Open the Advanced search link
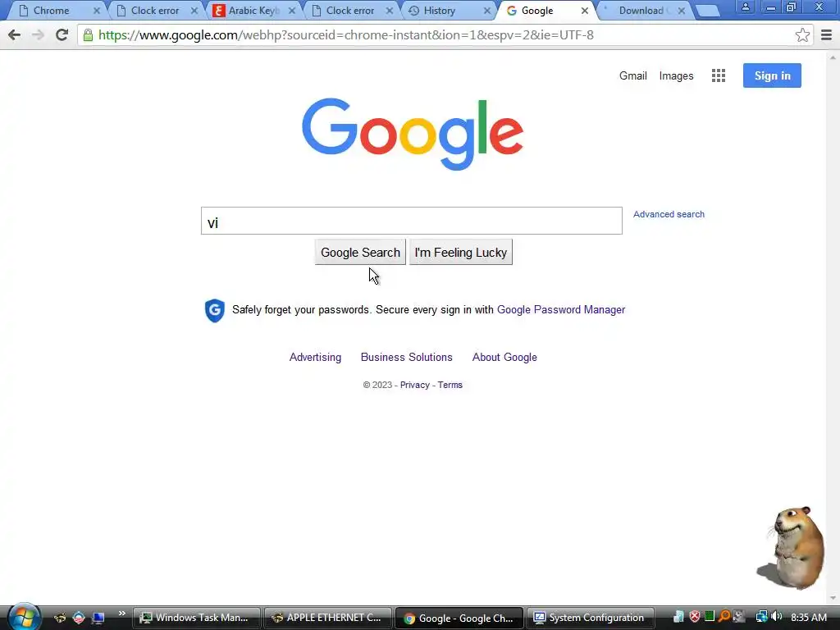This screenshot has width=840, height=630. tap(669, 214)
